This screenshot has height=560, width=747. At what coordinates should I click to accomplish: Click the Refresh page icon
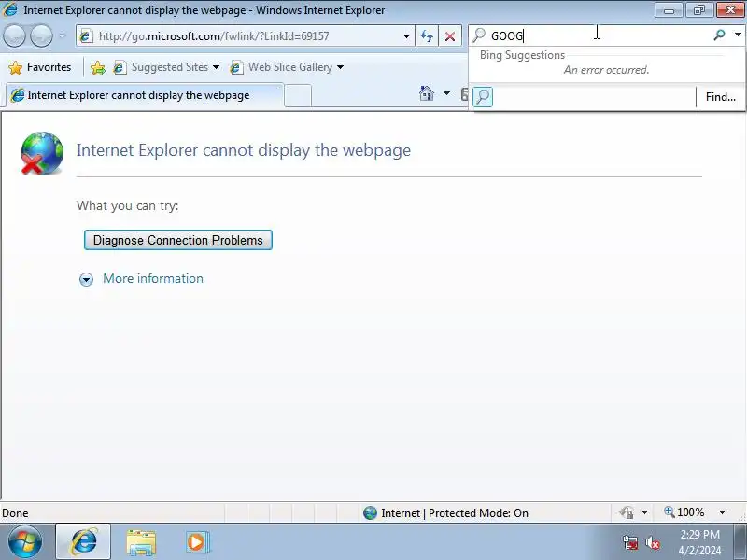pos(427,36)
